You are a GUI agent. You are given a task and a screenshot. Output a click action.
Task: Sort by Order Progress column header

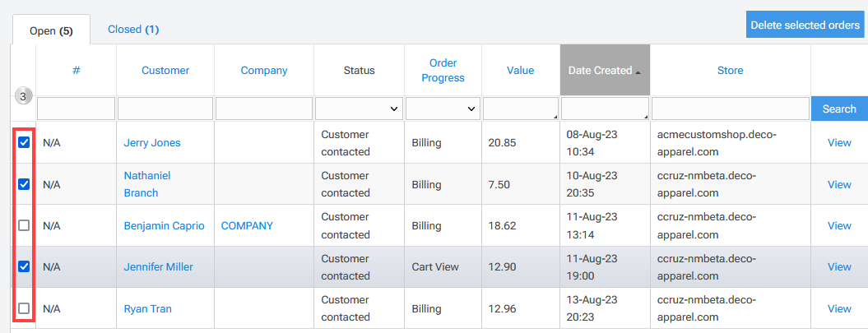(x=443, y=70)
